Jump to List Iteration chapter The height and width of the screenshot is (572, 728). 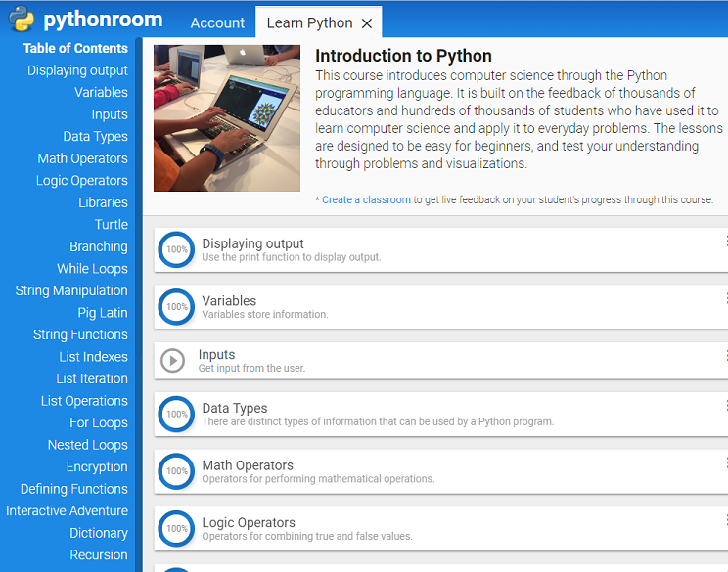tap(92, 379)
